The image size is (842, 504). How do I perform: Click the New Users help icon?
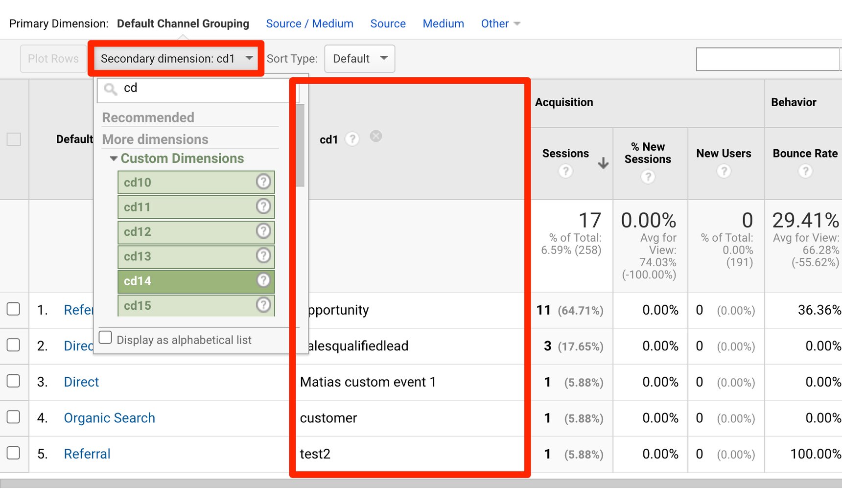[724, 171]
